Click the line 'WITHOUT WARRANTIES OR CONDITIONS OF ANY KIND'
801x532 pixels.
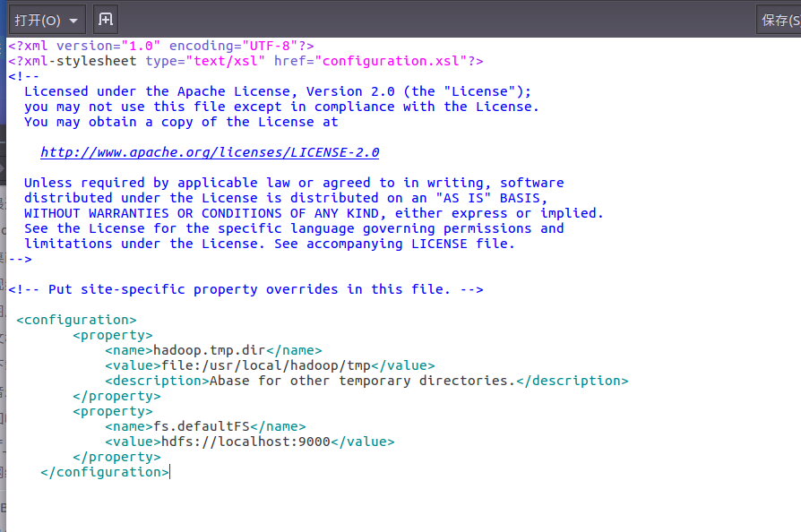(x=314, y=213)
